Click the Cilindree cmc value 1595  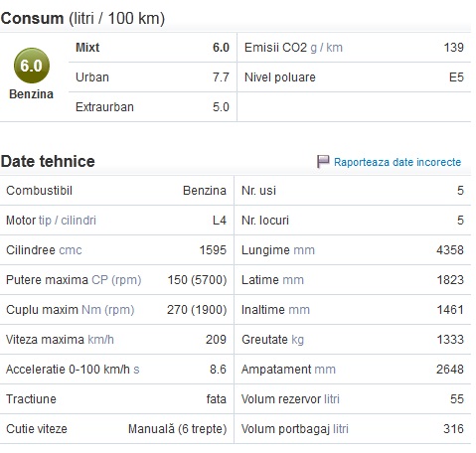(213, 250)
